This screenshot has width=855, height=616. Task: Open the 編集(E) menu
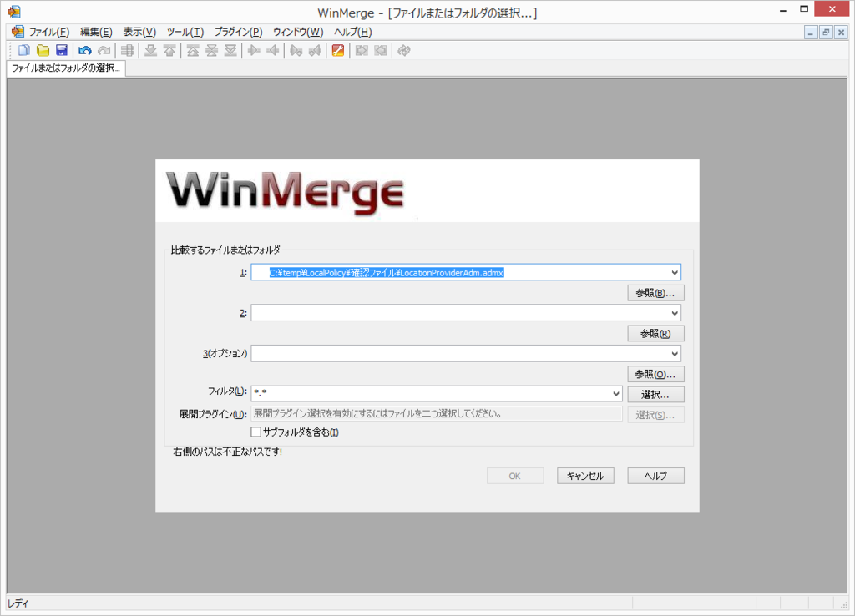[96, 33]
